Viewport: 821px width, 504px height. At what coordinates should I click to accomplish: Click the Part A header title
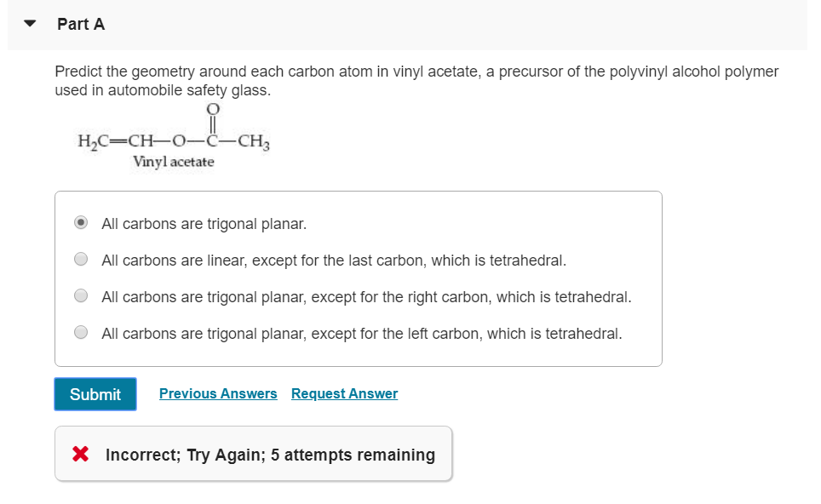81,24
